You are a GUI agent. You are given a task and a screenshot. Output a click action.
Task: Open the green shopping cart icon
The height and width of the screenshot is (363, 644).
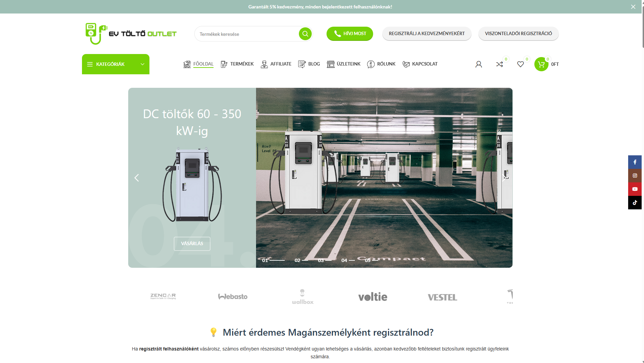click(x=541, y=64)
